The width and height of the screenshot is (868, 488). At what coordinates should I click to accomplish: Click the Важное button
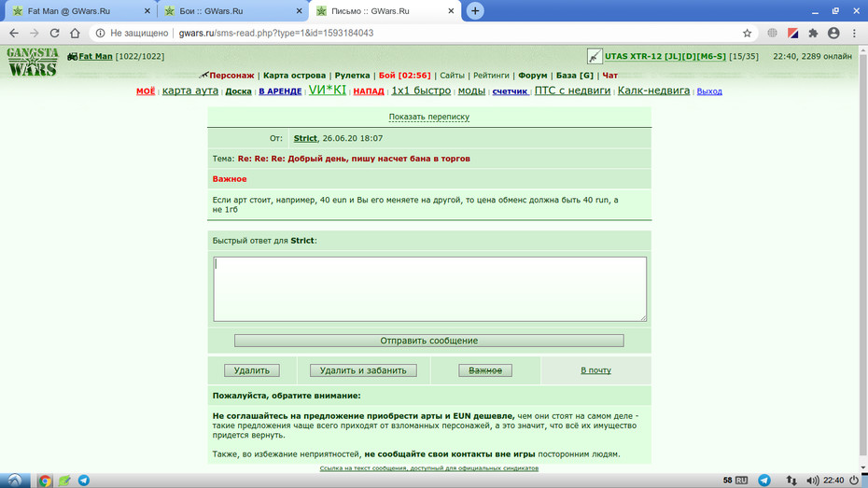pyautogui.click(x=485, y=370)
